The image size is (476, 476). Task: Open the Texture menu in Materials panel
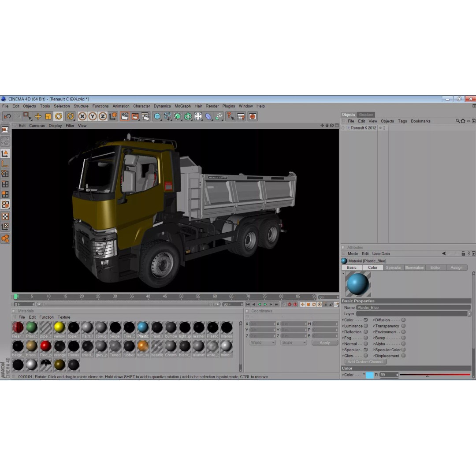click(64, 317)
